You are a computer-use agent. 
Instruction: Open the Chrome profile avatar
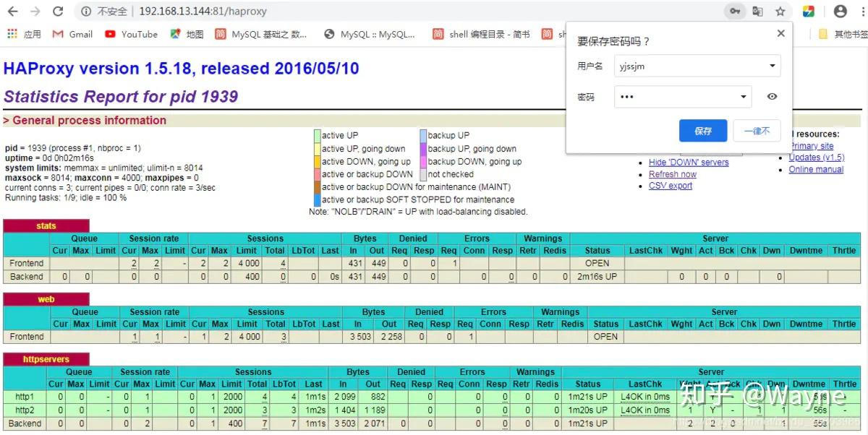click(840, 11)
